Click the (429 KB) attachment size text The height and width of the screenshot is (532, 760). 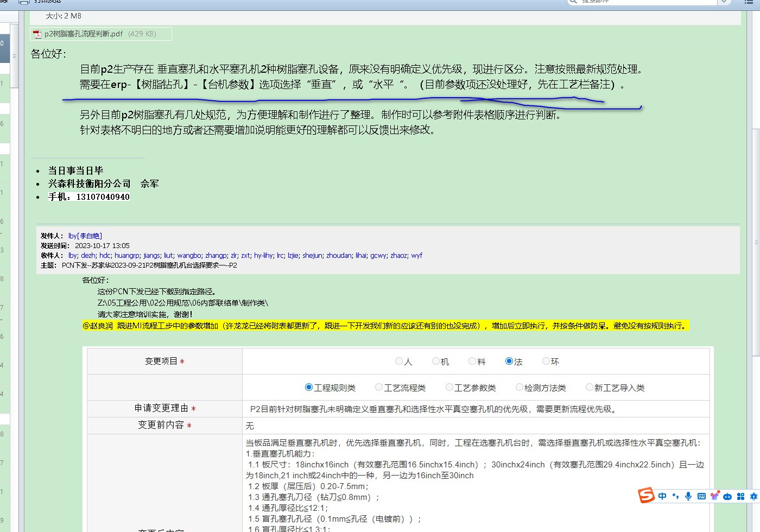click(x=142, y=34)
